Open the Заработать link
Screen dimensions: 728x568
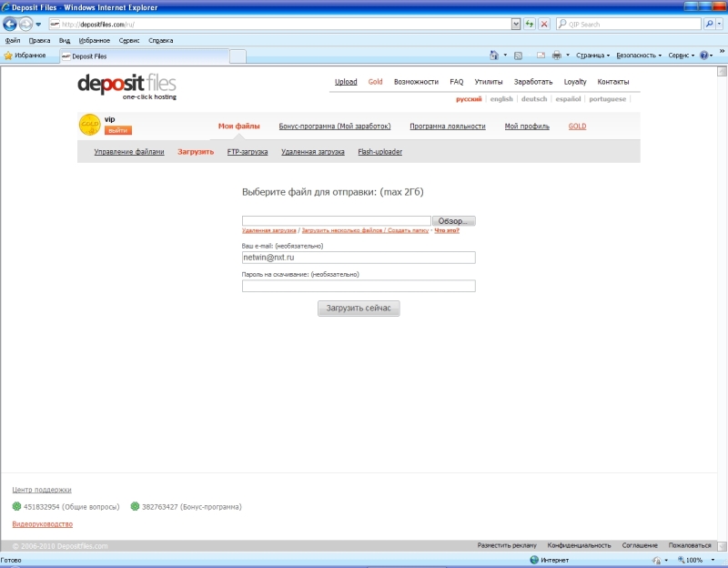coord(533,82)
